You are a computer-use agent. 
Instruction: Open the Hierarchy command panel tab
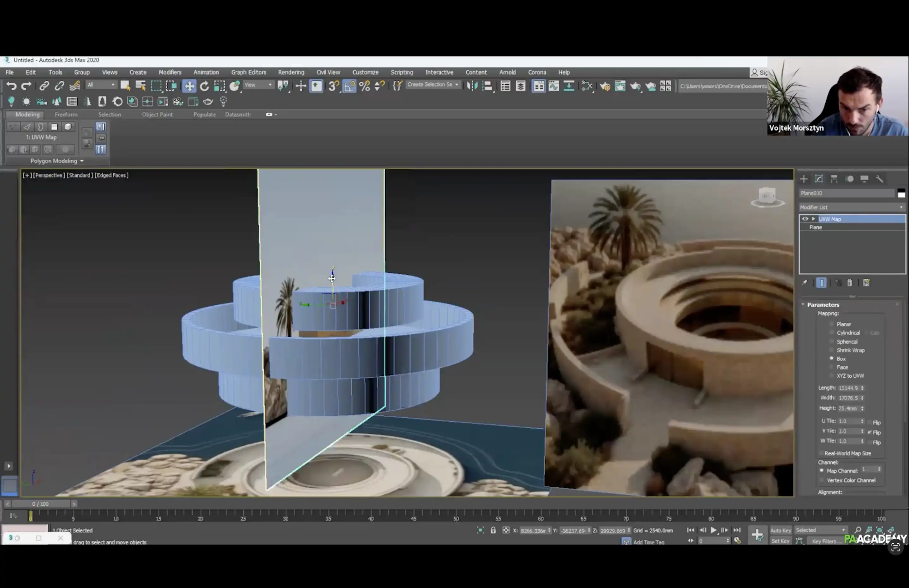coord(834,179)
